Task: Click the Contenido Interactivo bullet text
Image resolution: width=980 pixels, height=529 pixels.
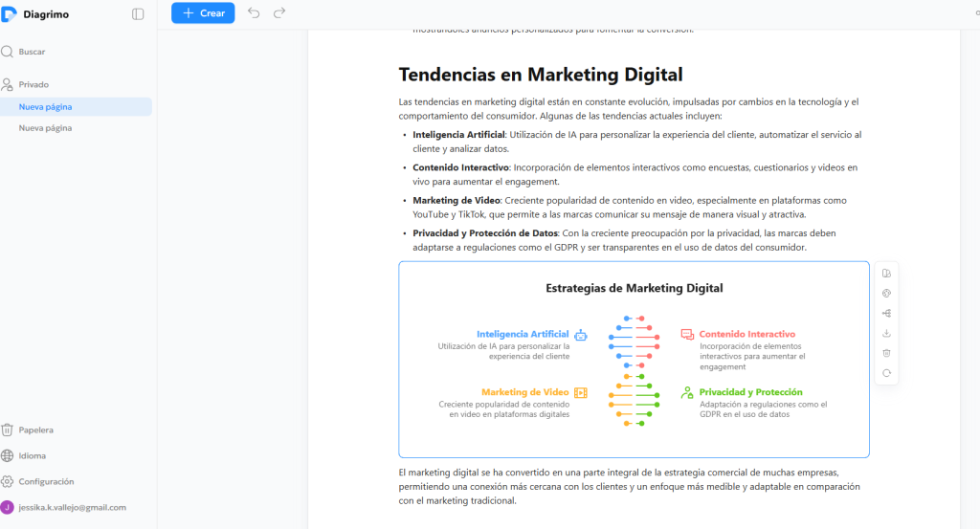Action: [x=635, y=174]
